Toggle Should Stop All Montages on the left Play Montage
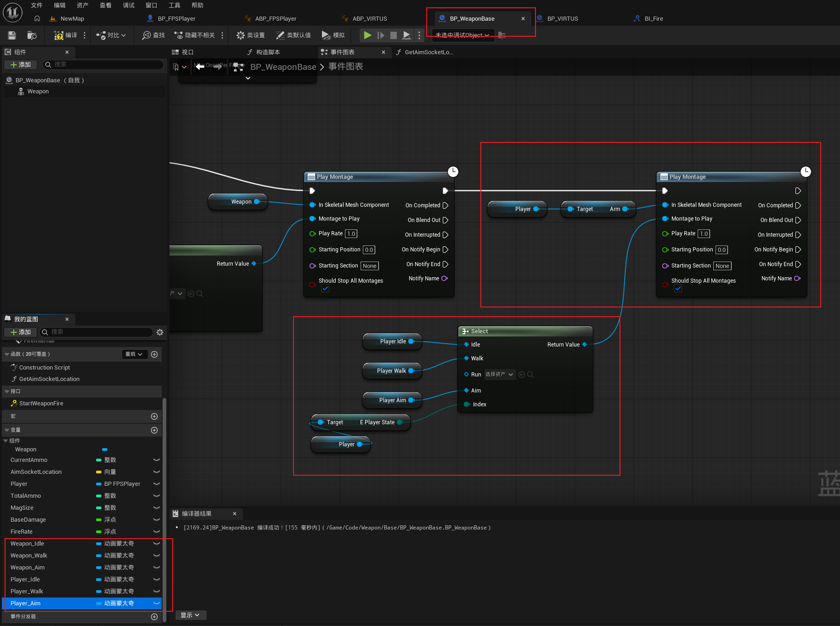Screen dimensions: 840x626 (x=325, y=288)
